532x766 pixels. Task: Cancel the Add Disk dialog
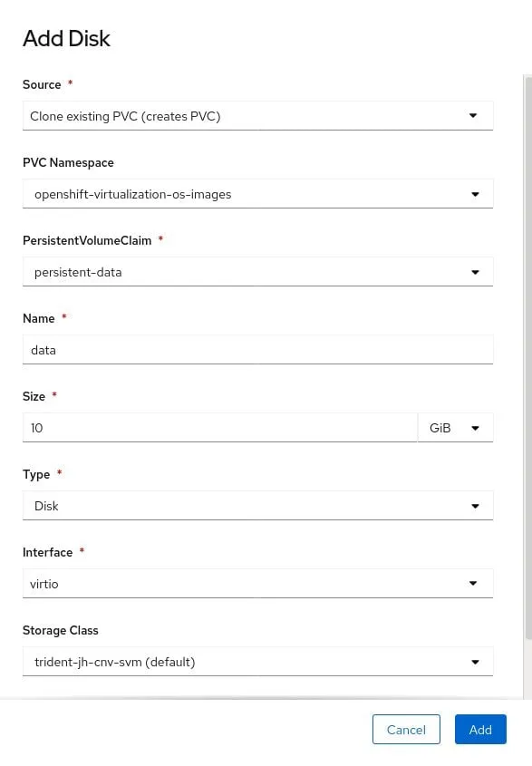coord(406,729)
